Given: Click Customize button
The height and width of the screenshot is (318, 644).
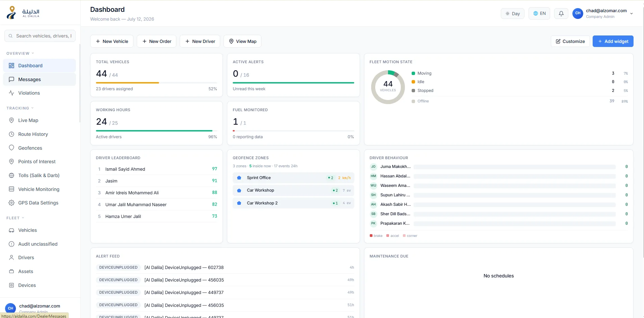Looking at the screenshot, I should 570,41.
